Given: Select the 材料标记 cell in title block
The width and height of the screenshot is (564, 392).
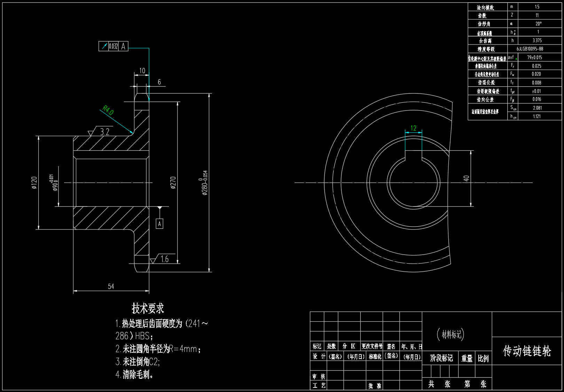Looking at the screenshot, I should [x=451, y=335].
